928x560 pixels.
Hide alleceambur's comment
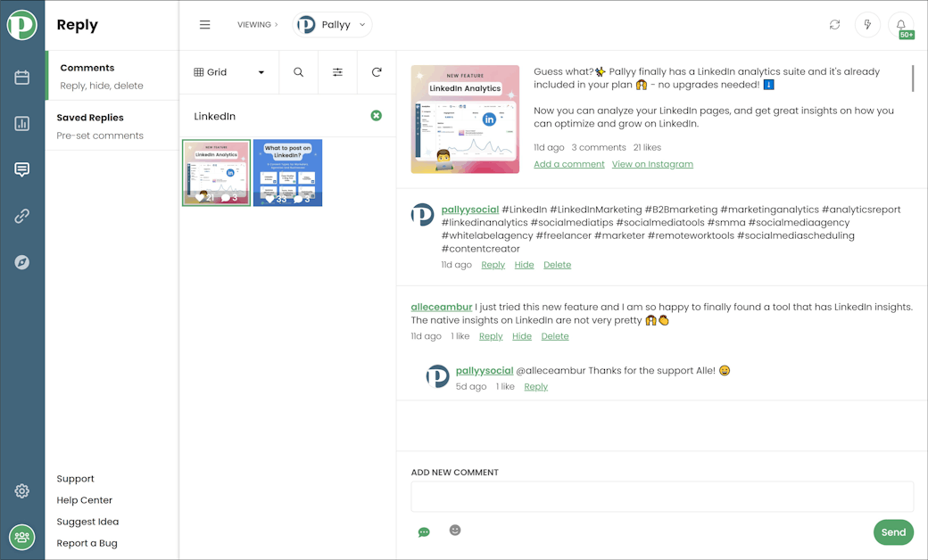(522, 336)
